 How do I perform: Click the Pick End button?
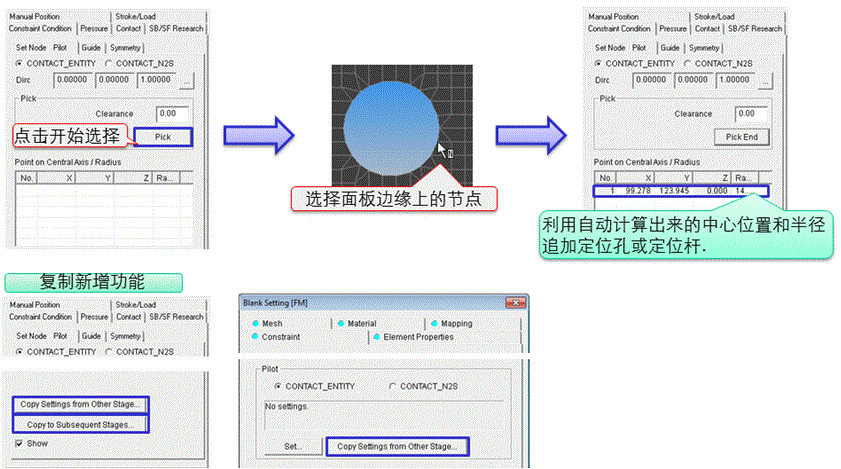point(741,136)
